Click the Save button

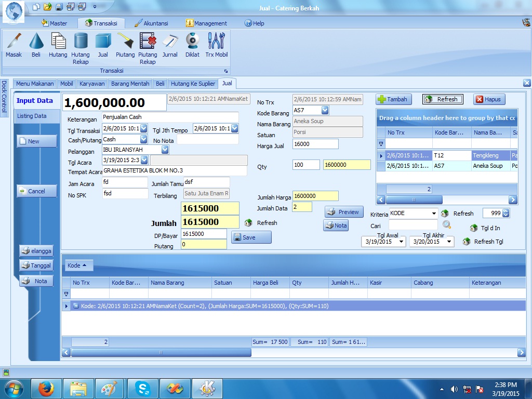pos(251,237)
